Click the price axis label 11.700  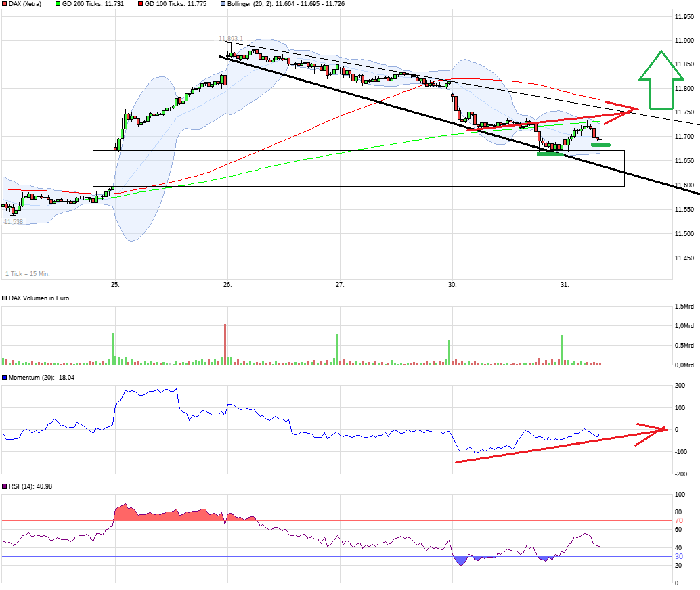[x=684, y=137]
